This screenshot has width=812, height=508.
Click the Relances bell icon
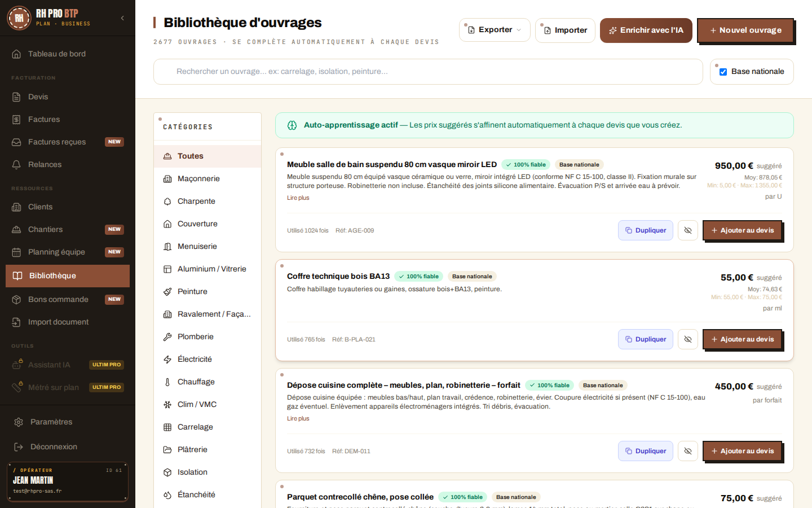(x=17, y=164)
